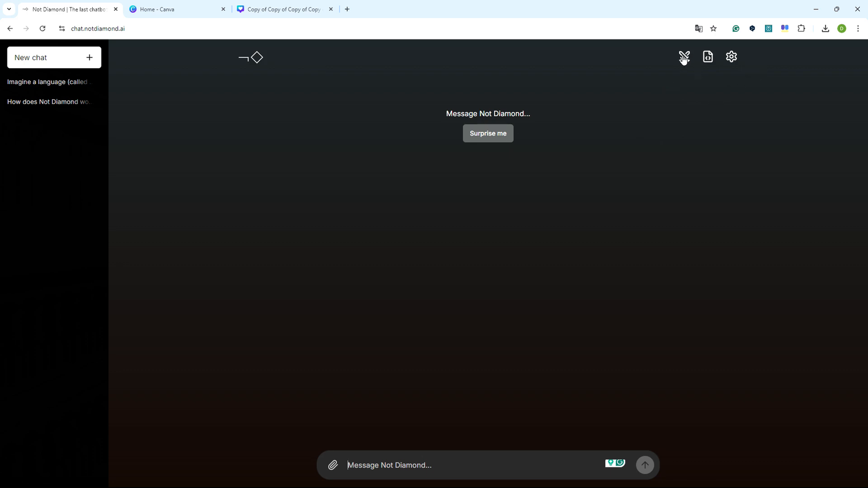Attach a file using the paperclip icon

point(333,465)
